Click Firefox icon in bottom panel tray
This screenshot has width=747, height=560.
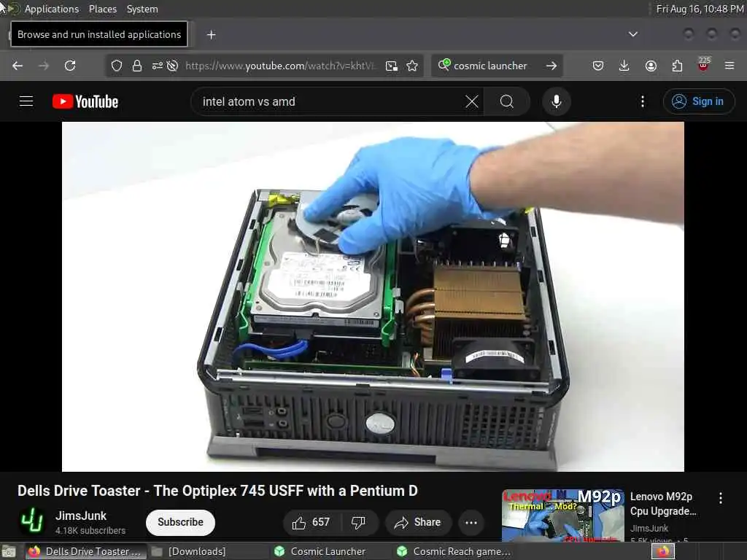[x=663, y=551]
